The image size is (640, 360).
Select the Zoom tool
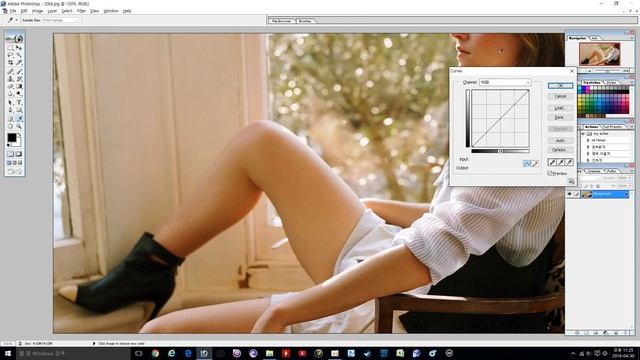[x=19, y=127]
